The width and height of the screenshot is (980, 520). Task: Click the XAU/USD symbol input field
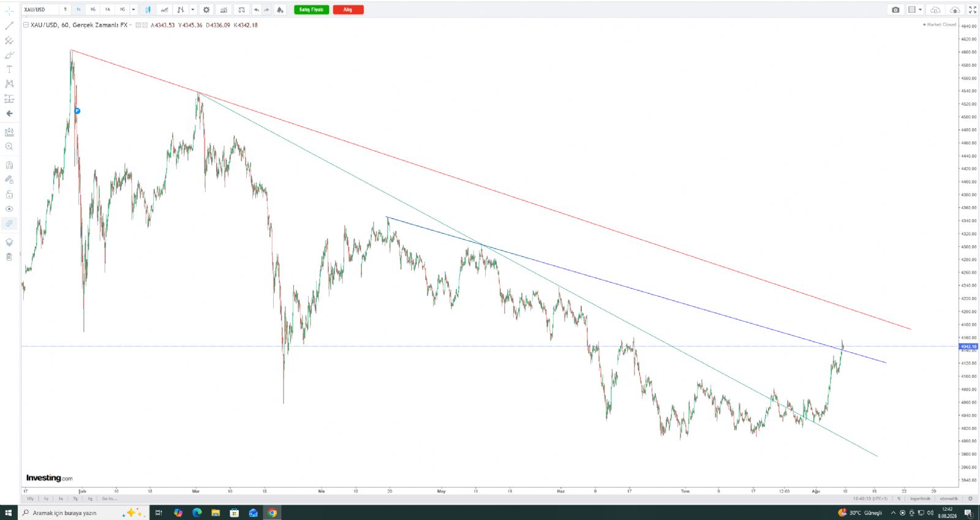point(40,10)
